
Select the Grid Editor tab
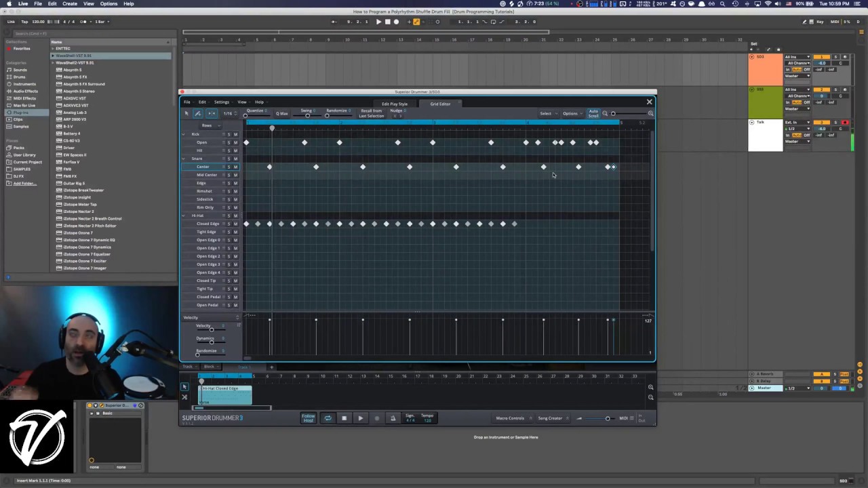(440, 104)
